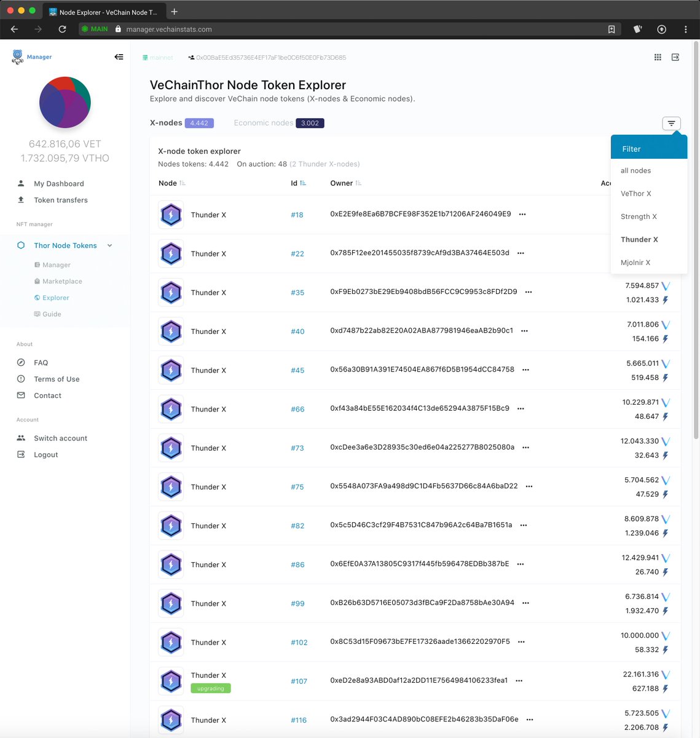Click the Manager logo icon
The image size is (700, 738).
18,57
